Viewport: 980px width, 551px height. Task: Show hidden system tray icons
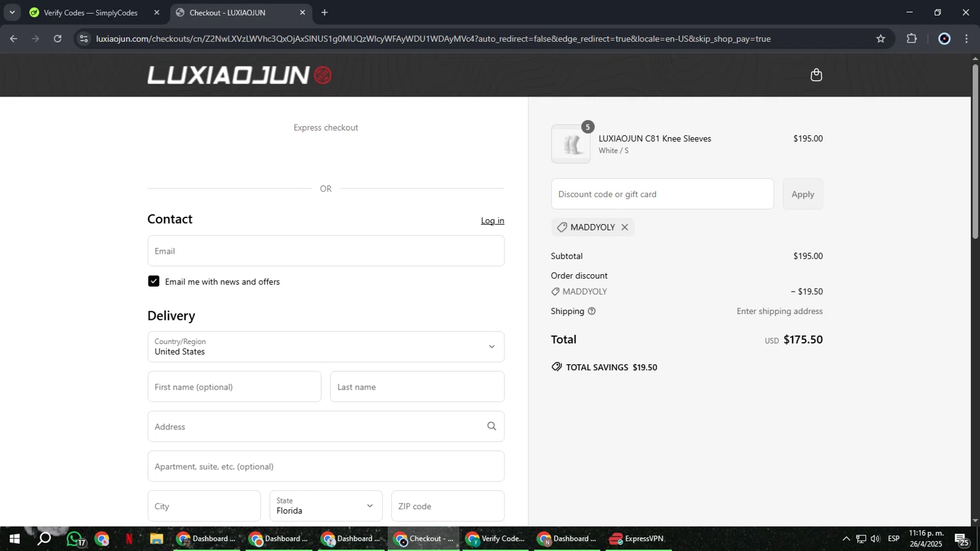tap(846, 539)
